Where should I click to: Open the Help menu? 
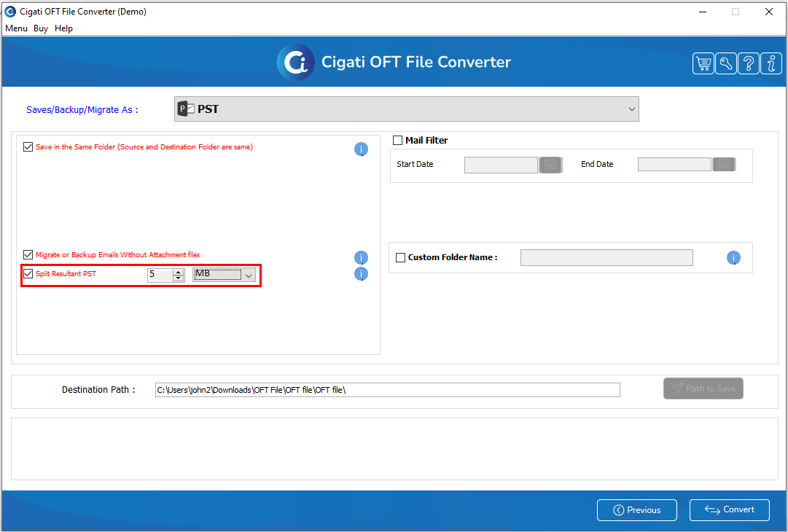[x=64, y=28]
